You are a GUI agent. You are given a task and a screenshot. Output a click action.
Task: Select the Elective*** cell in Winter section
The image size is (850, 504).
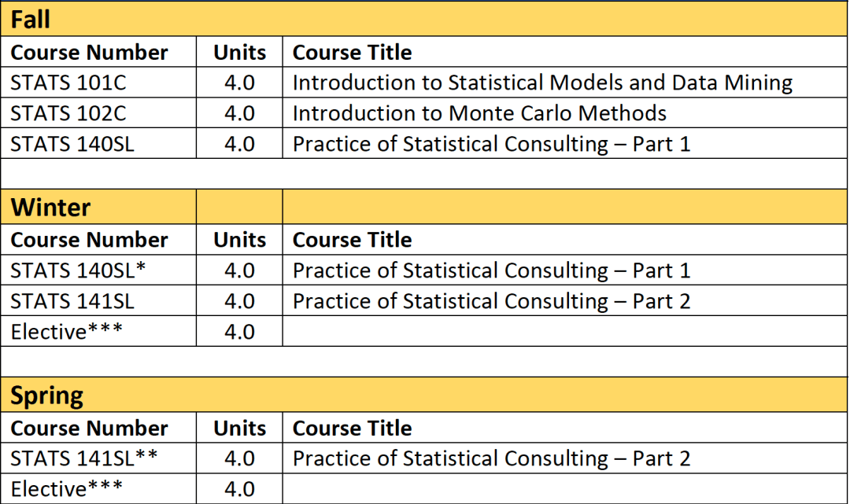(66, 332)
